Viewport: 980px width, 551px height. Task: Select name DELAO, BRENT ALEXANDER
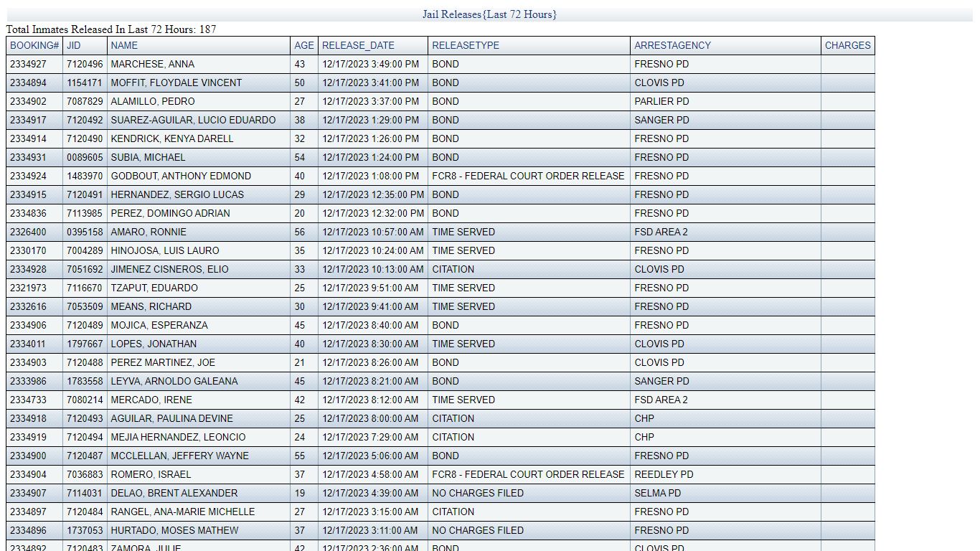pyautogui.click(x=174, y=493)
